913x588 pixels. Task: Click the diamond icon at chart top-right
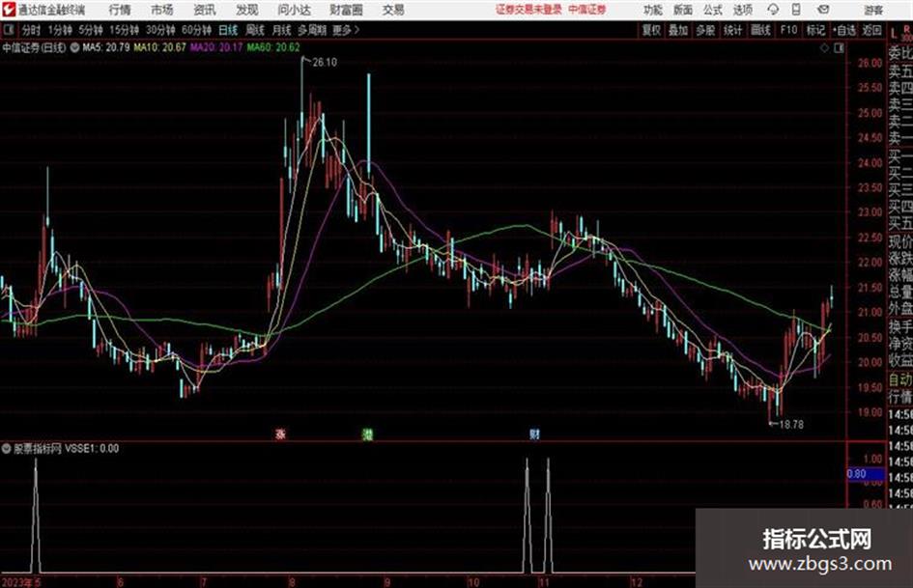click(824, 48)
